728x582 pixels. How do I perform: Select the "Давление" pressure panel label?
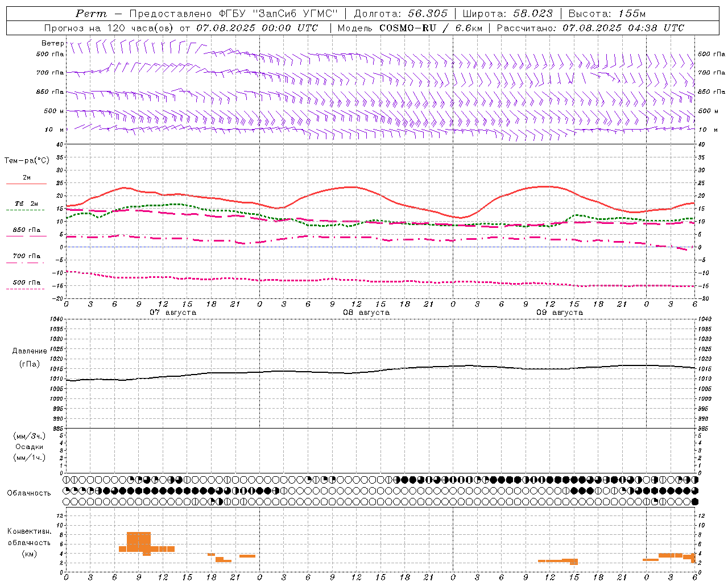point(30,351)
